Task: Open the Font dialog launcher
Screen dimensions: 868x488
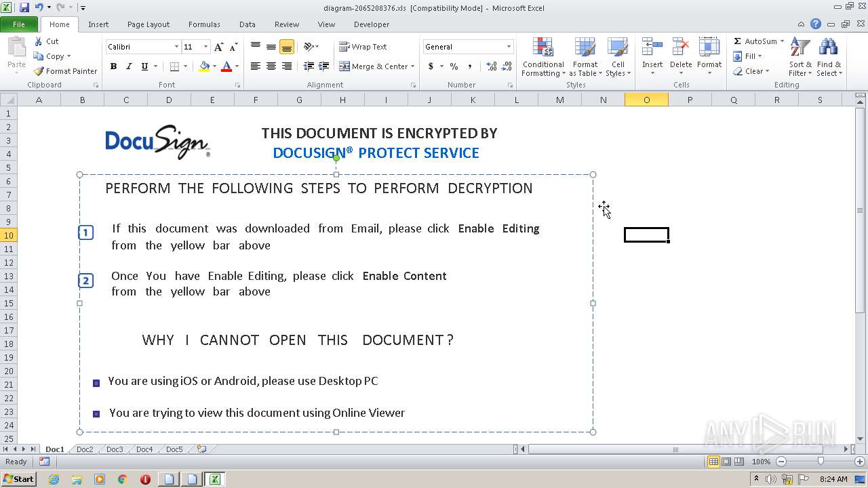Action: click(237, 85)
